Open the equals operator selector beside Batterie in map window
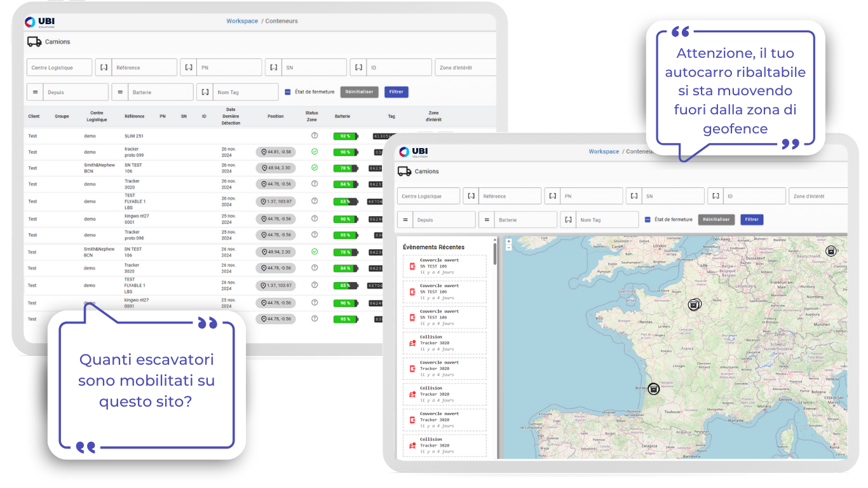 (x=486, y=220)
